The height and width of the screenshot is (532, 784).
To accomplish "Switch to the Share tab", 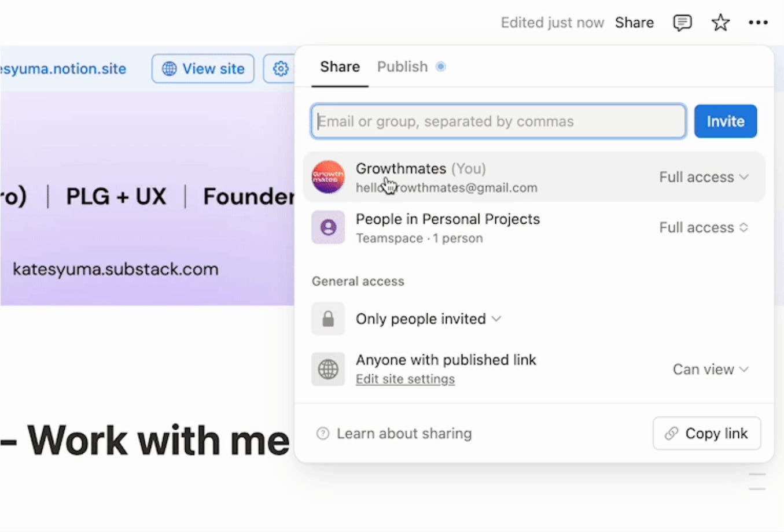I will [x=340, y=66].
